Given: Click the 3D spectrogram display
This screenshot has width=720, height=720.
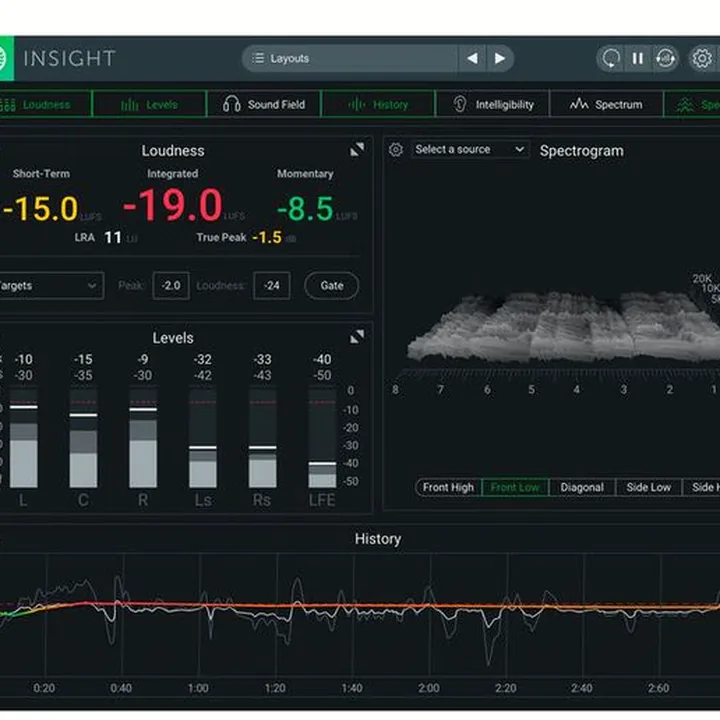Looking at the screenshot, I should pyautogui.click(x=563, y=328).
